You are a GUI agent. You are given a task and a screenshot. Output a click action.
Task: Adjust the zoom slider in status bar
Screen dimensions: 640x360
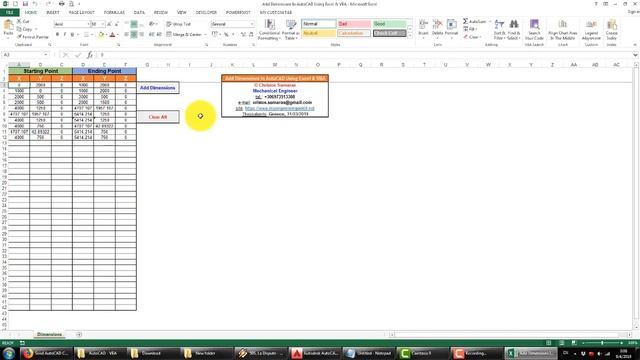(x=602, y=343)
